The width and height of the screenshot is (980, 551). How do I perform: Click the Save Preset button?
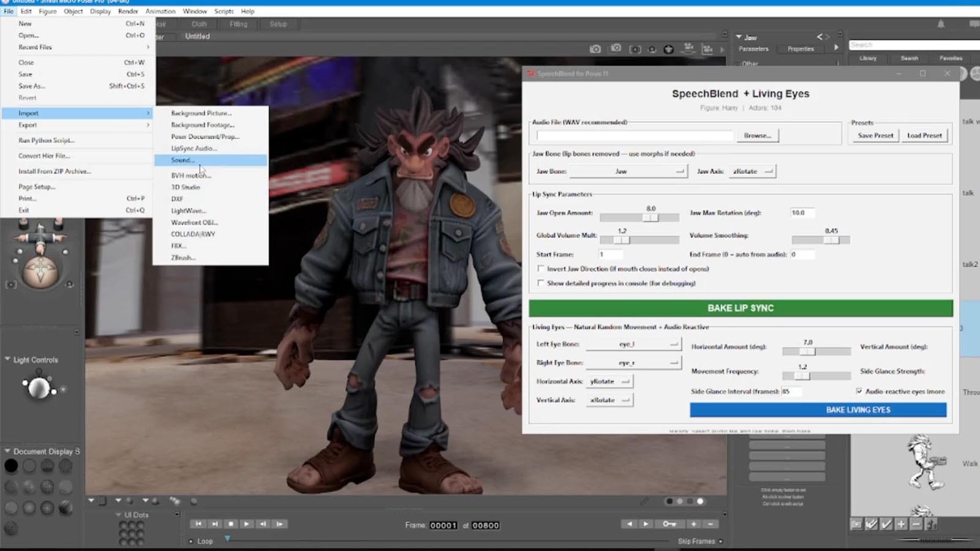click(x=875, y=135)
